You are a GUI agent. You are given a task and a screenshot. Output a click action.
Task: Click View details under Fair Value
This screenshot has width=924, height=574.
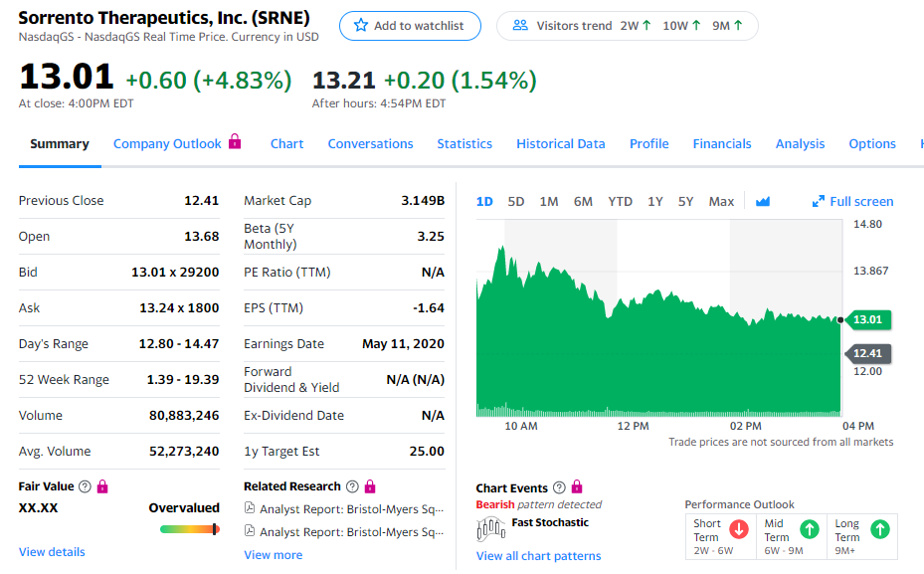[52, 552]
